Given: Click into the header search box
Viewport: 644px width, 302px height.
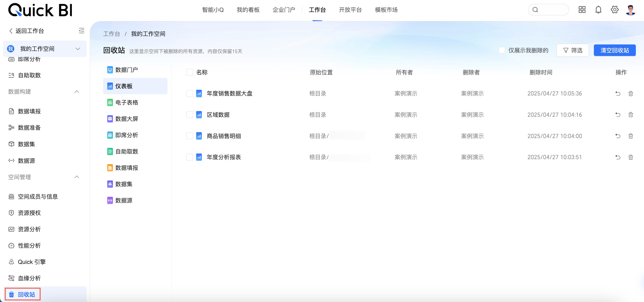Looking at the screenshot, I should click(548, 10).
